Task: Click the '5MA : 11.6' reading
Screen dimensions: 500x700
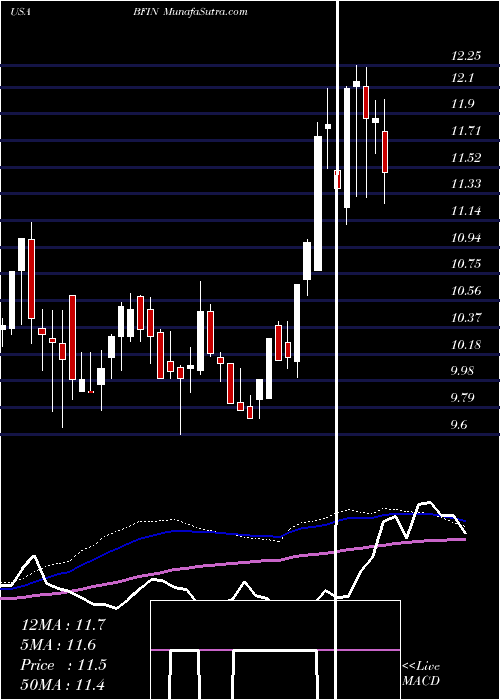Action: pyautogui.click(x=58, y=645)
